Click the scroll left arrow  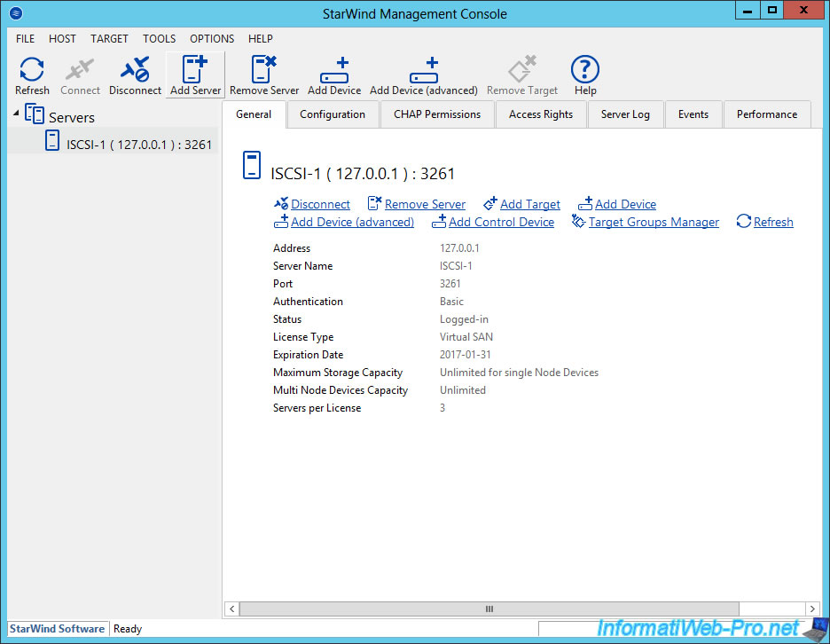click(231, 609)
